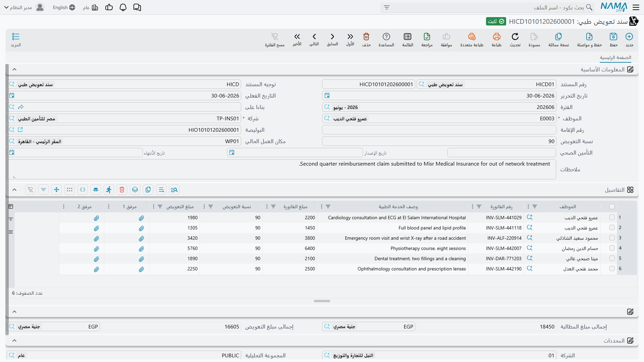Open the chat messages icon
Screen dimensions: 644x362
pyautogui.click(x=137, y=7)
